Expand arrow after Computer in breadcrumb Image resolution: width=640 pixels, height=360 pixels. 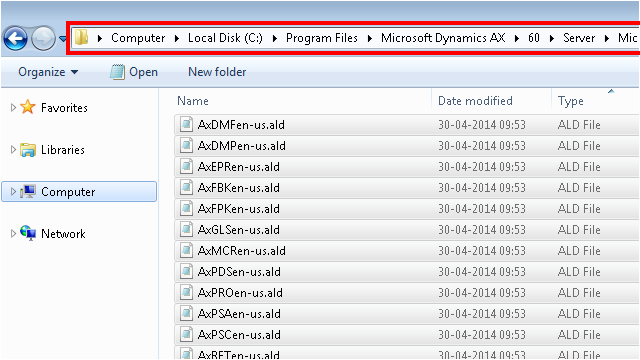[x=177, y=38]
